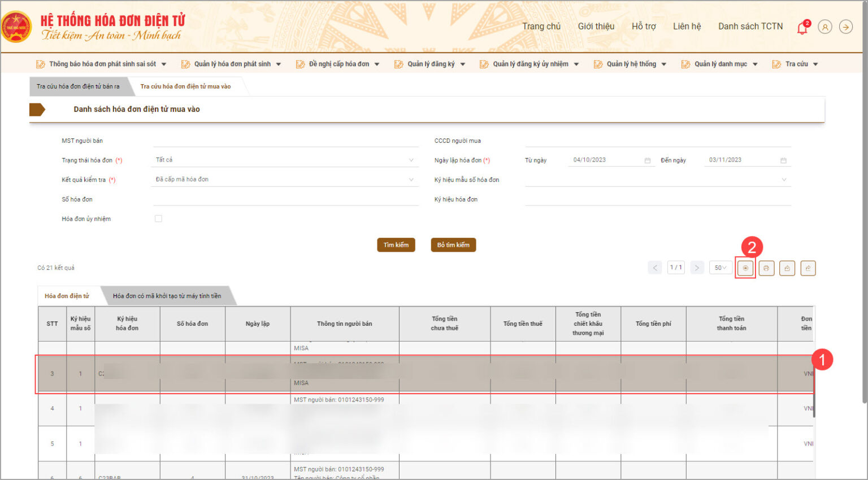Click the Bỏ tìm kiếm button
This screenshot has height=480, width=868.
click(453, 245)
